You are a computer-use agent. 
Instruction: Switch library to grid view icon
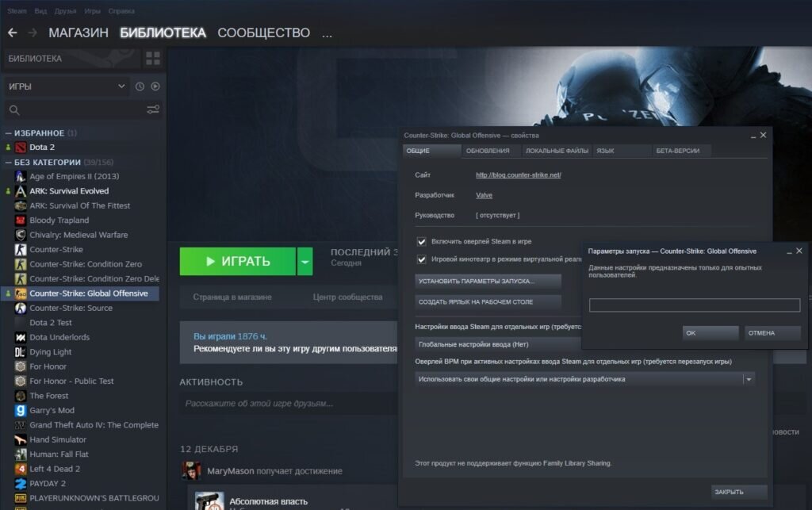coord(153,59)
